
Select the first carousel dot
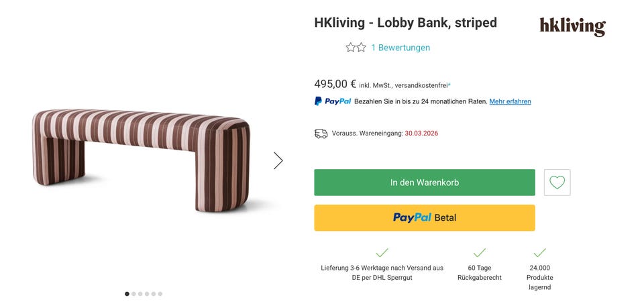(x=127, y=294)
